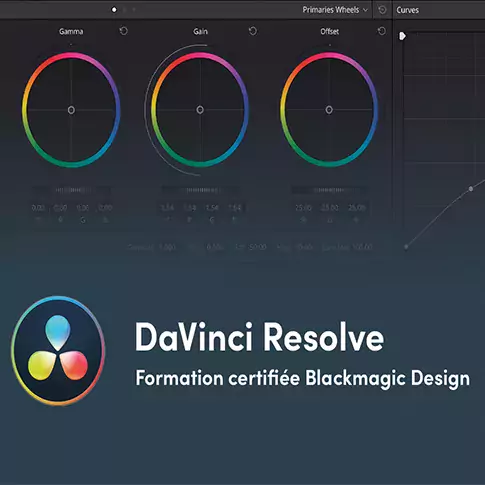The image size is (485, 485).
Task: Select the first active page dot
Action: tap(114, 10)
